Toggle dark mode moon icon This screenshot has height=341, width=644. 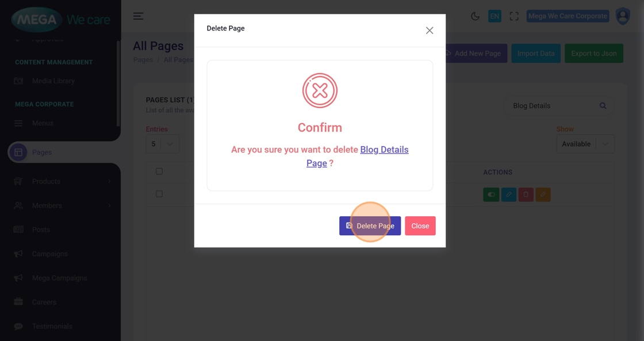click(475, 16)
